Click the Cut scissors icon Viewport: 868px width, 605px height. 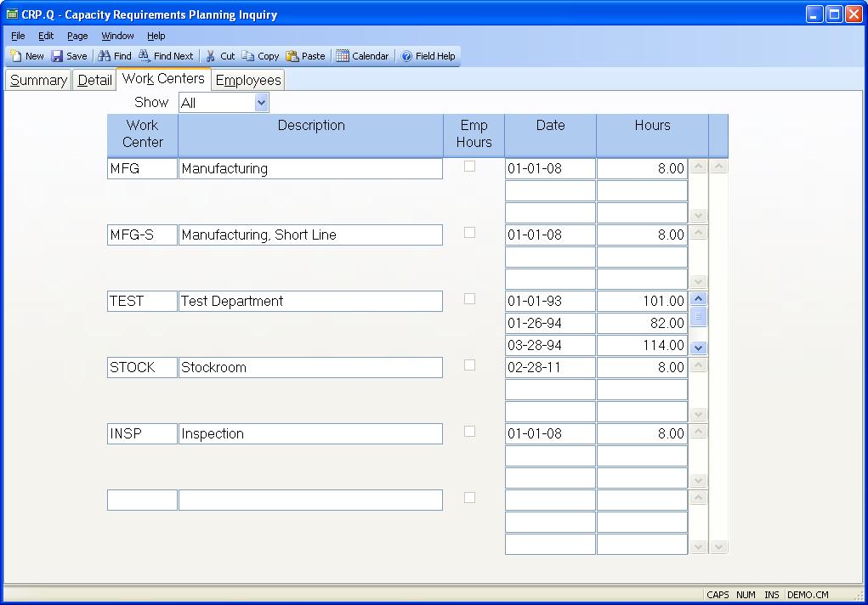pos(210,56)
